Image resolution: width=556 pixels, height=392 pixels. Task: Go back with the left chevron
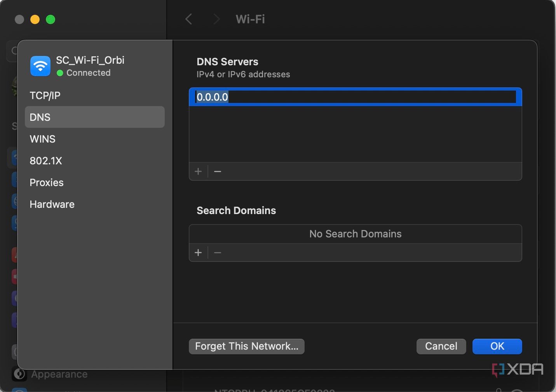click(x=189, y=19)
